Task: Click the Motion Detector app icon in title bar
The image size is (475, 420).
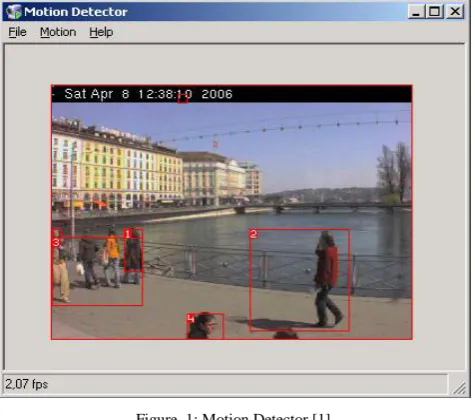Action: tap(13, 11)
